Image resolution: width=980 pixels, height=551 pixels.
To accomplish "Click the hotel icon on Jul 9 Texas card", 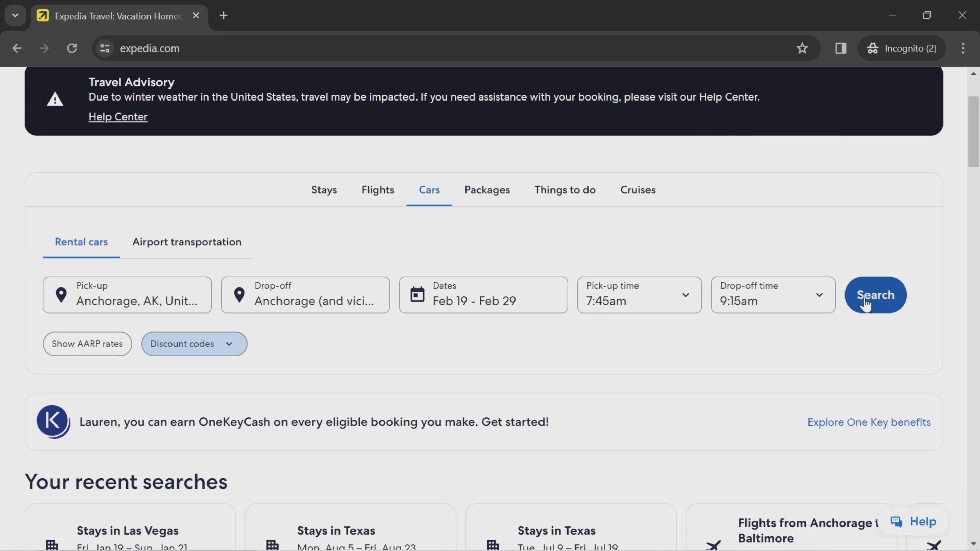I will click(493, 545).
